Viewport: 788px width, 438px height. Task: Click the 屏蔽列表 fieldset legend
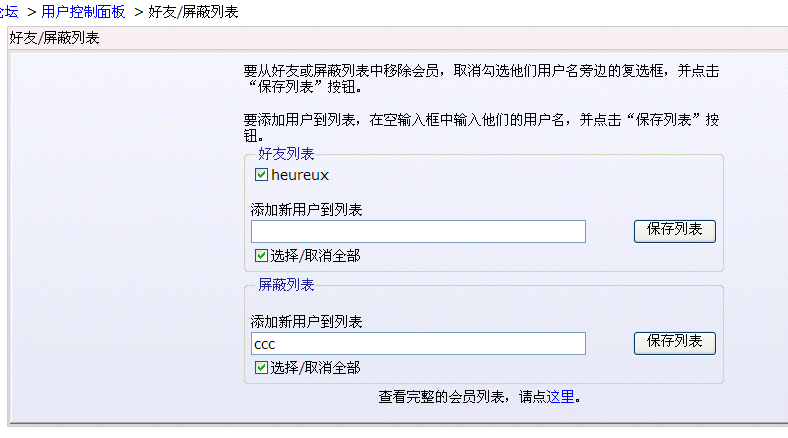[286, 285]
